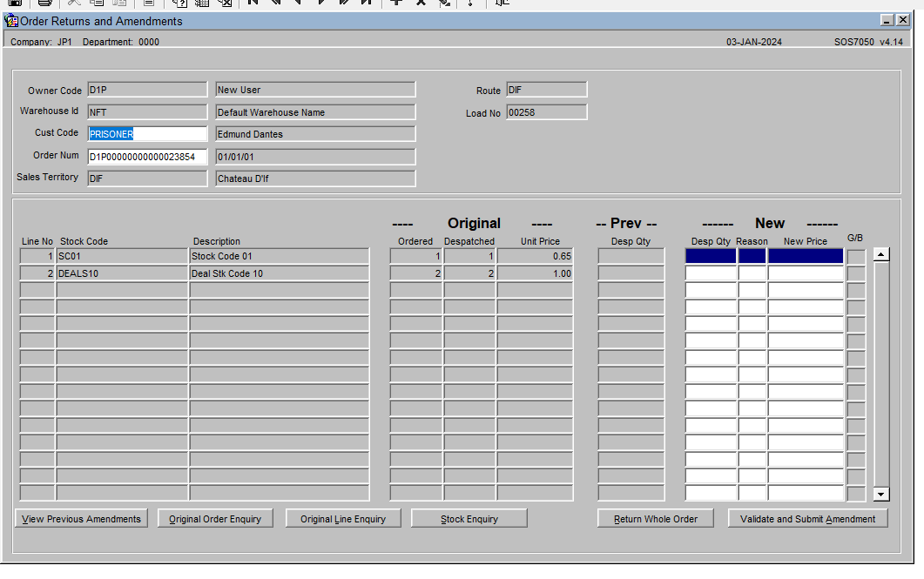Click the Warehouse Id field NFT

coord(147,112)
